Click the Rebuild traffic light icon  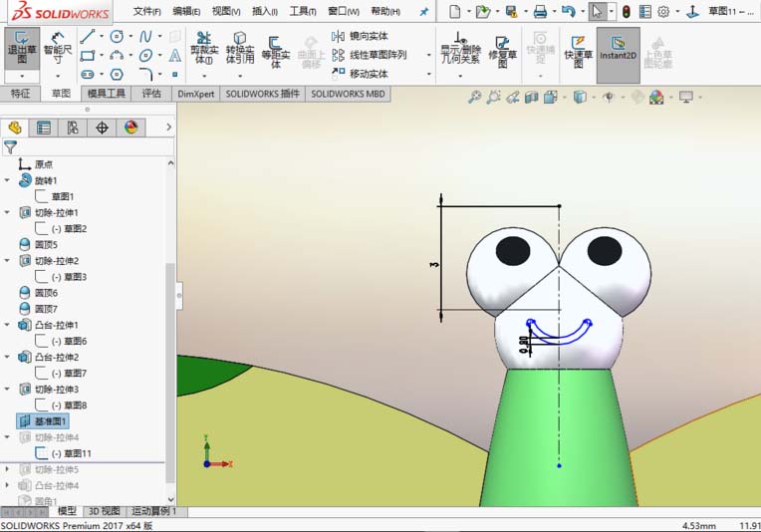pos(627,12)
